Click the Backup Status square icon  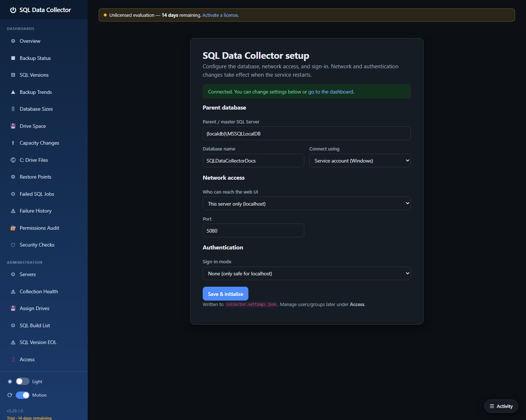pyautogui.click(x=13, y=58)
